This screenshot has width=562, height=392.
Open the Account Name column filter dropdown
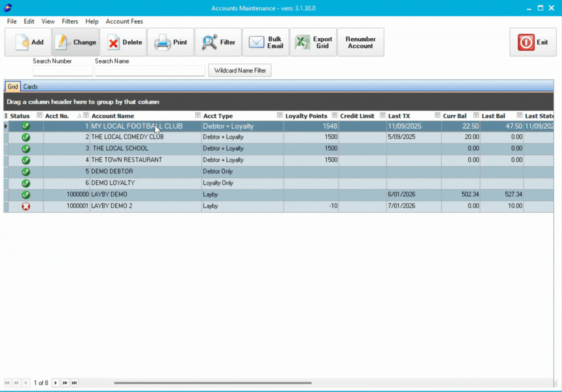pyautogui.click(x=197, y=115)
